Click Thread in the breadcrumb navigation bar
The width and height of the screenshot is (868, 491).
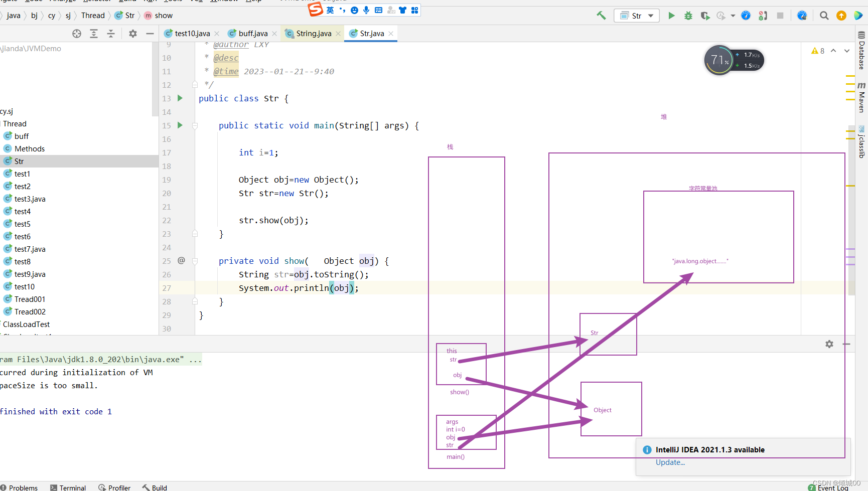tap(93, 16)
